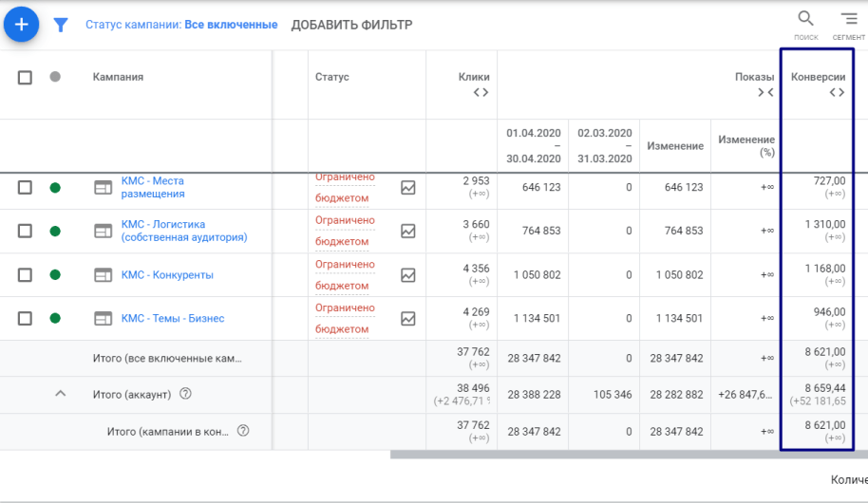The height and width of the screenshot is (503, 868).
Task: Open search with the magnifier icon
Action: (x=805, y=20)
